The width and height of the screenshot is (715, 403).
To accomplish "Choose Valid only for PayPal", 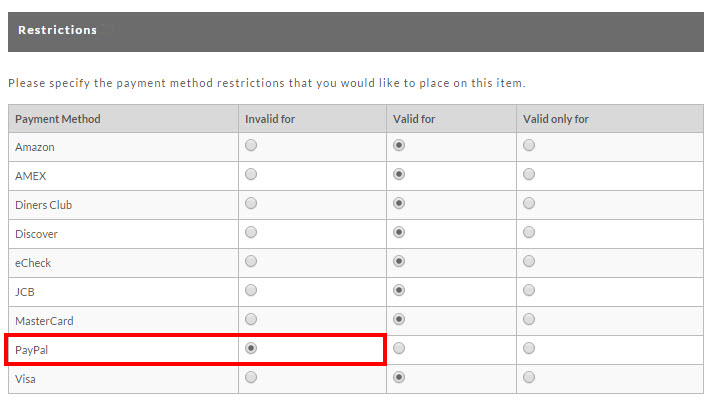I will (529, 348).
